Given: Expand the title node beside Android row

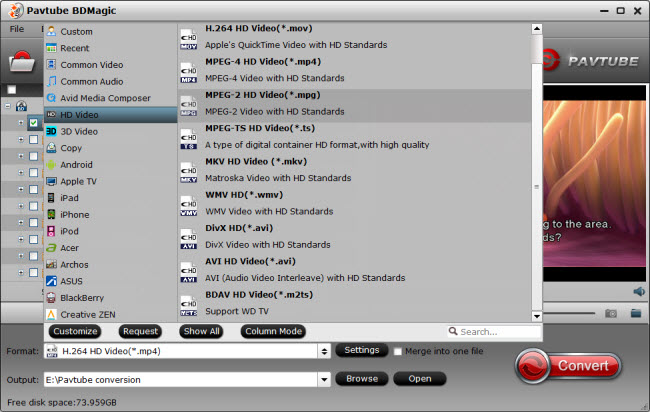Looking at the screenshot, I should click(21, 172).
